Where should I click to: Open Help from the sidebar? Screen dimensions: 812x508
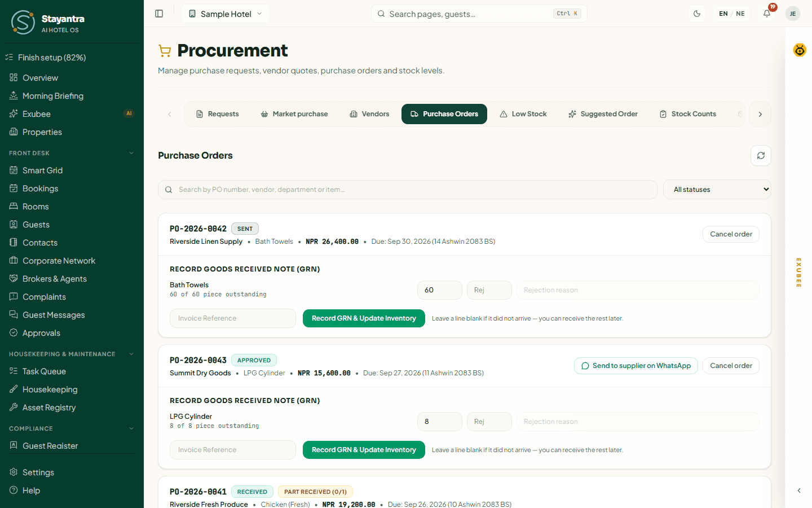point(31,491)
